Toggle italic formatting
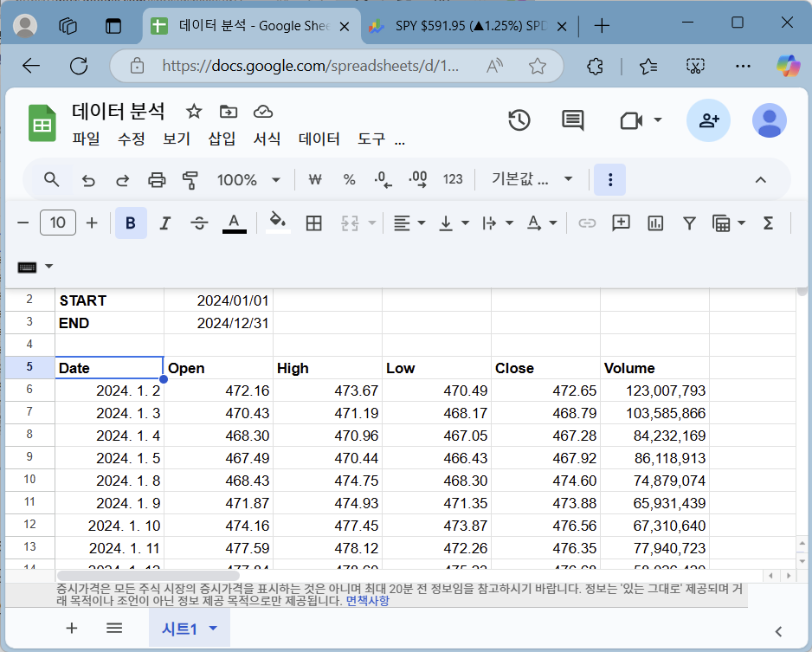Screen dimensions: 812x652 164,223
